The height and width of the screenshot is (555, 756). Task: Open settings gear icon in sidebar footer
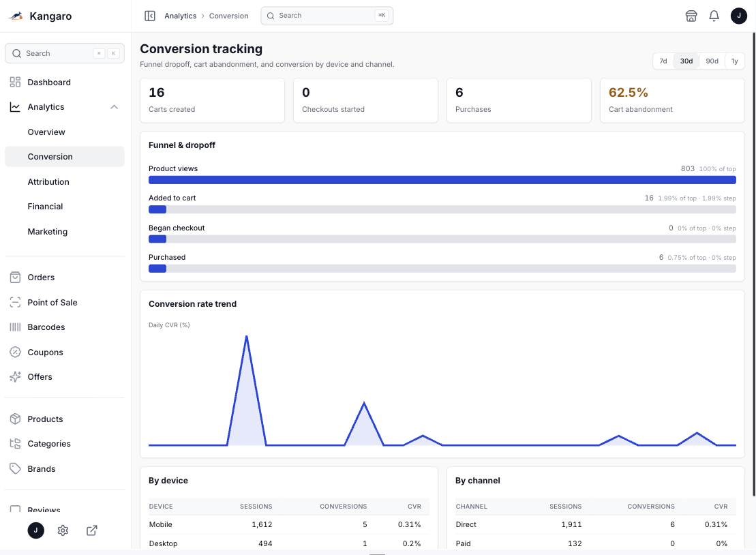pyautogui.click(x=63, y=530)
